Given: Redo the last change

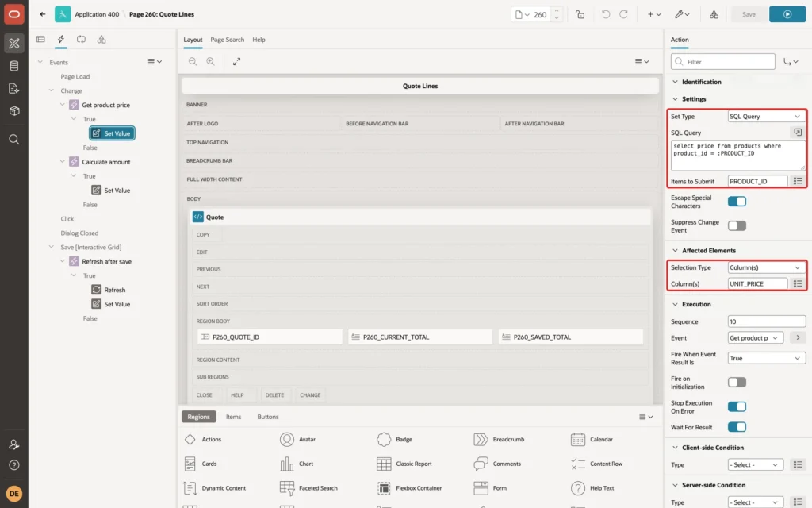Looking at the screenshot, I should tap(624, 14).
